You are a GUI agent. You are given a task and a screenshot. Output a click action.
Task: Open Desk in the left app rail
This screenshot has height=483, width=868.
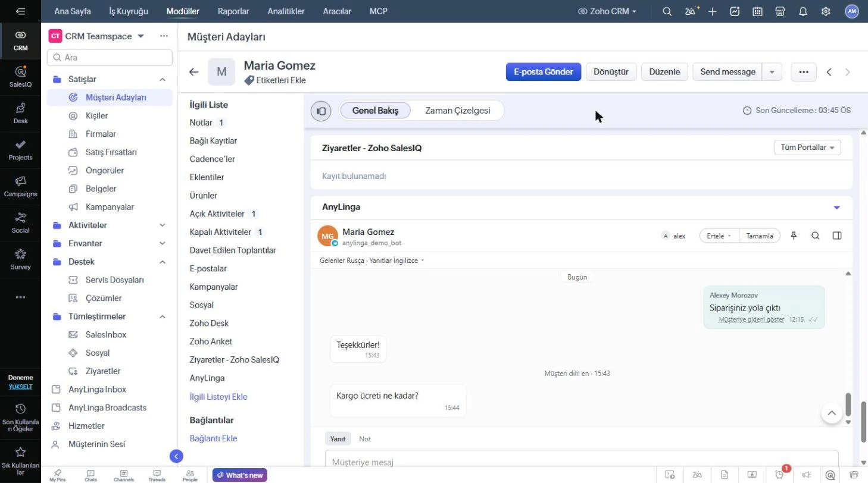coord(20,113)
